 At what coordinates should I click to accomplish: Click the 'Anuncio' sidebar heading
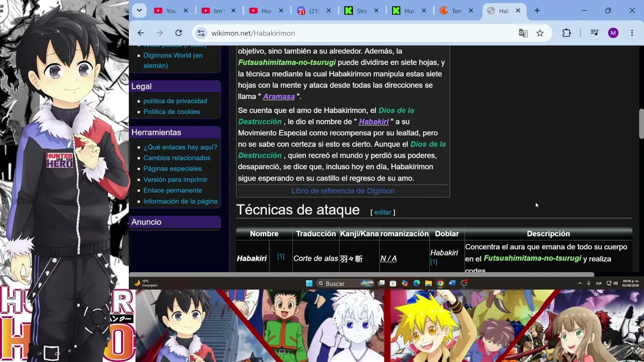(175, 222)
